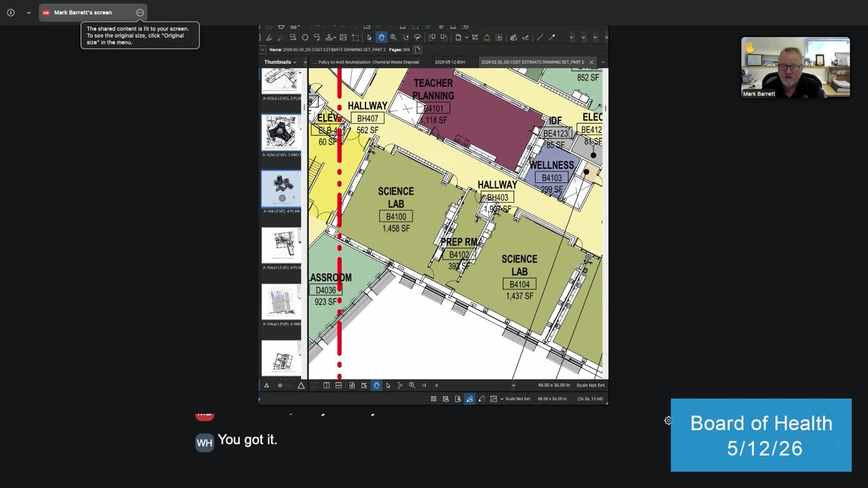Toggle the highlighted snap to markup icon

coord(469,399)
